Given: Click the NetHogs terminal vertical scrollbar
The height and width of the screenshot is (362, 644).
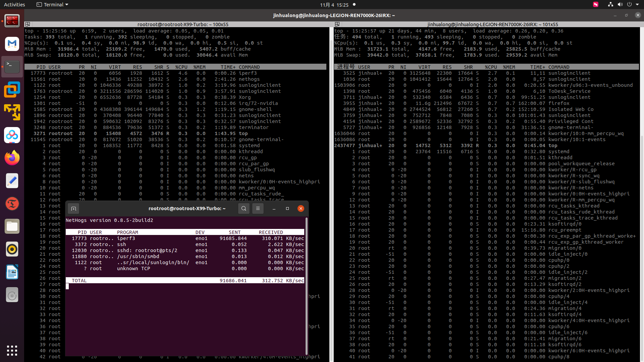Looking at the screenshot, I should point(307,285).
